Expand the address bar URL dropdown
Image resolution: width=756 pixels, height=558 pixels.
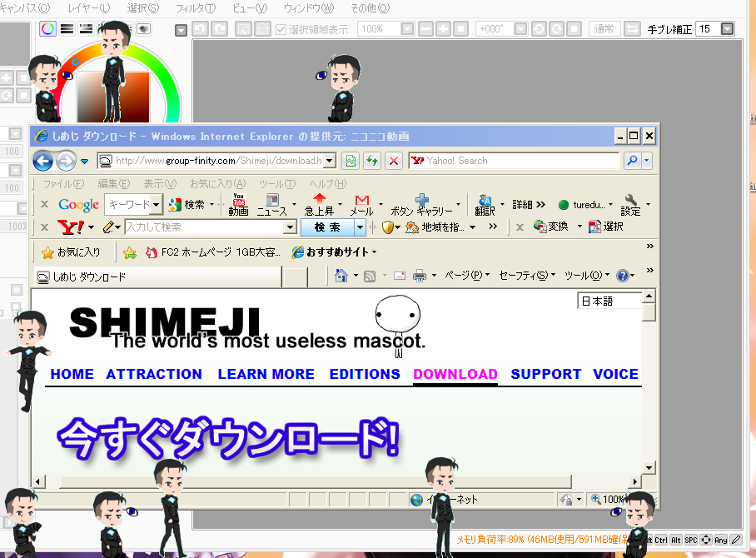330,161
